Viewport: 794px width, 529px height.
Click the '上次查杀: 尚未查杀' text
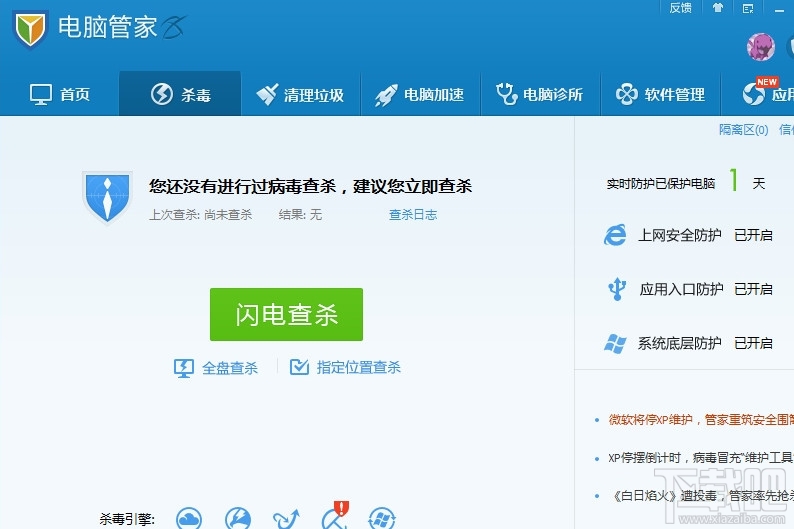pos(201,215)
